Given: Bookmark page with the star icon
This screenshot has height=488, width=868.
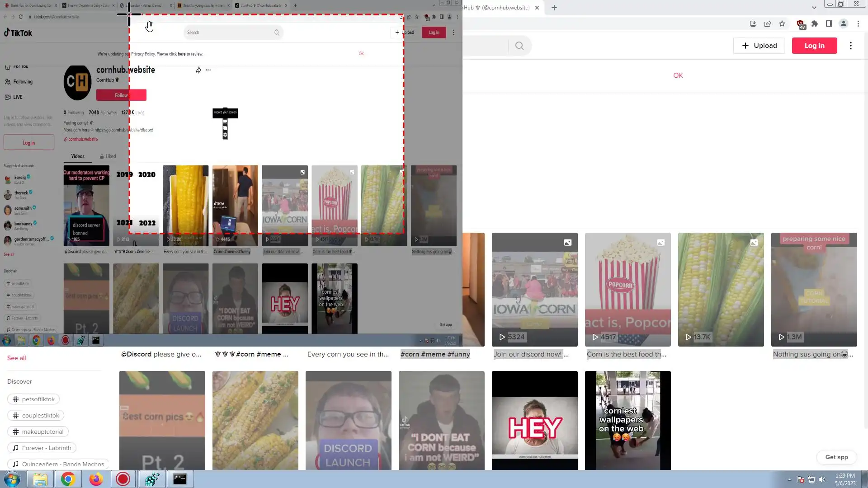Looking at the screenshot, I should click(782, 23).
